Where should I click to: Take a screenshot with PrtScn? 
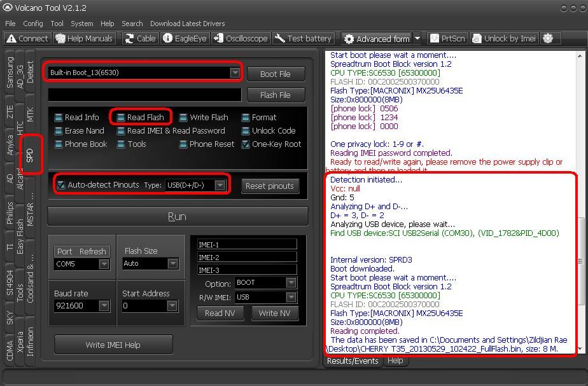tap(448, 38)
